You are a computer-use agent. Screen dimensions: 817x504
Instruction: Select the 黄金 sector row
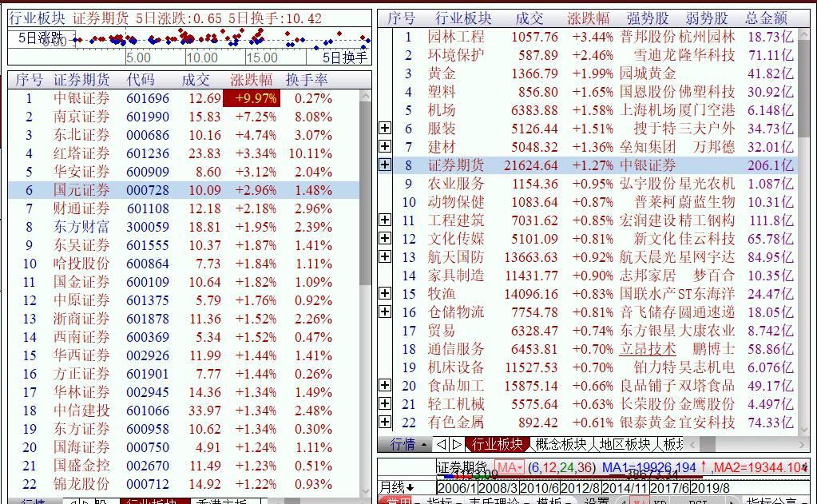(x=594, y=73)
